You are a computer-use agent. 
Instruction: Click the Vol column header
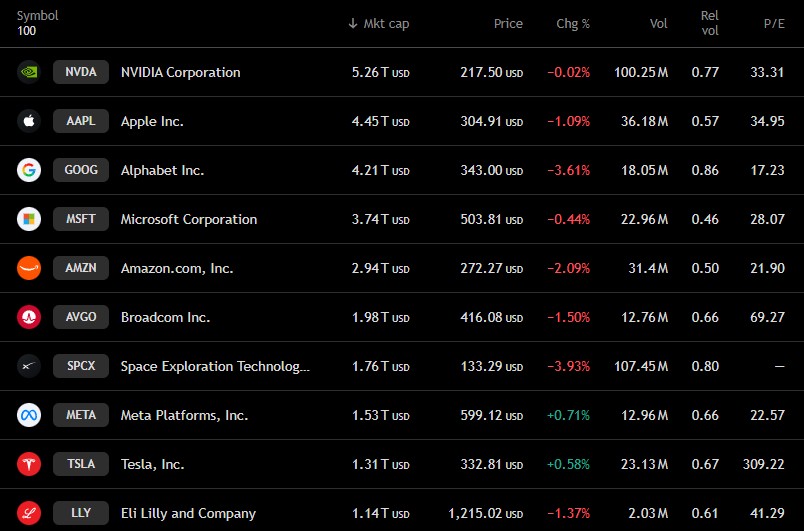tap(658, 24)
